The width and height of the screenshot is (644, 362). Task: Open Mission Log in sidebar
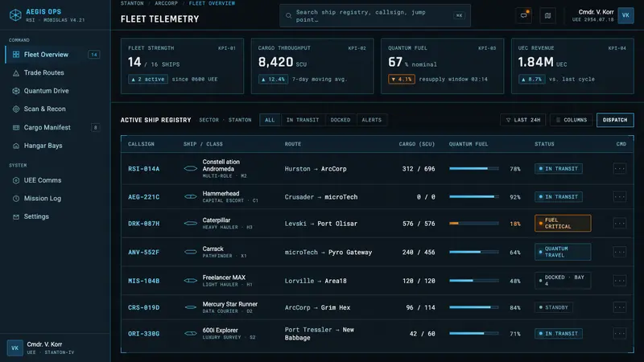pyautogui.click(x=56, y=199)
